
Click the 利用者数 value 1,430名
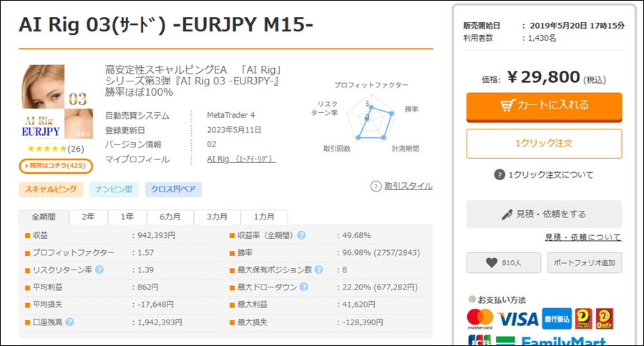[x=542, y=38]
